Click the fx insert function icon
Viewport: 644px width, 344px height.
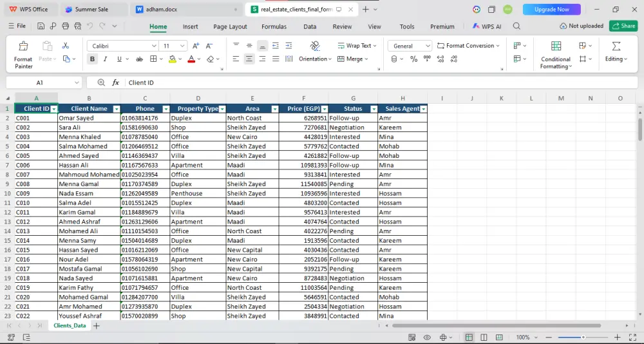(116, 82)
